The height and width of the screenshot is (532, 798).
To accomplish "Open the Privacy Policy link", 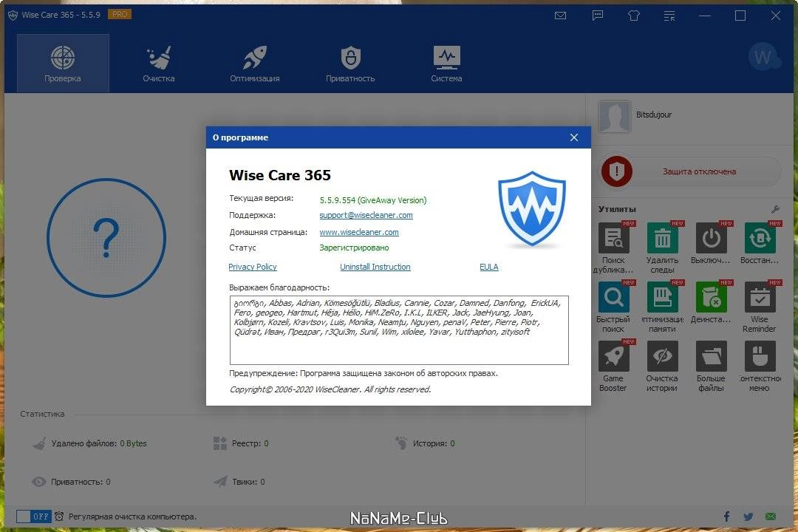I will 253,267.
